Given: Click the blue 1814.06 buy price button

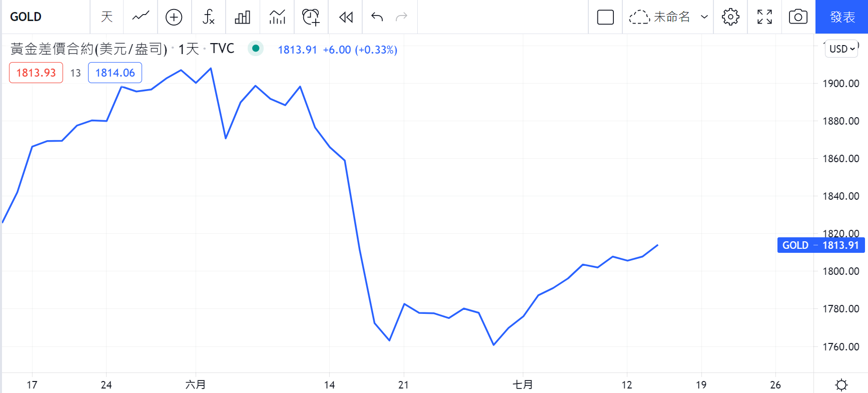Looking at the screenshot, I should [115, 73].
